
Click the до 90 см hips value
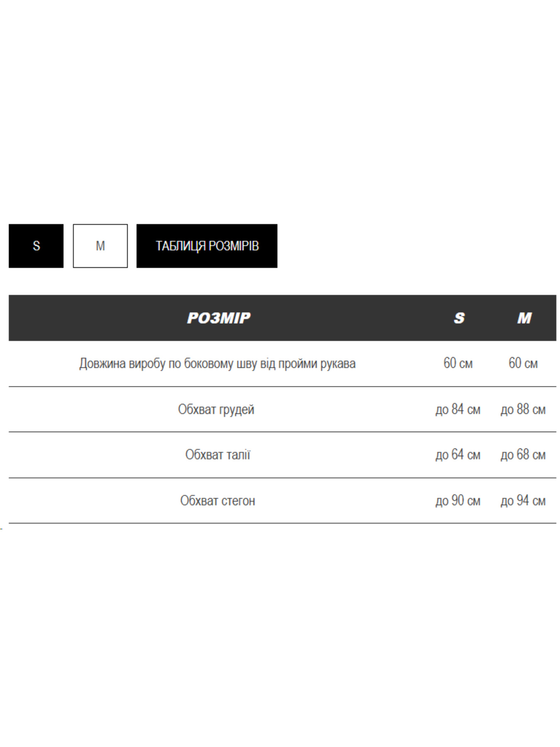(458, 501)
